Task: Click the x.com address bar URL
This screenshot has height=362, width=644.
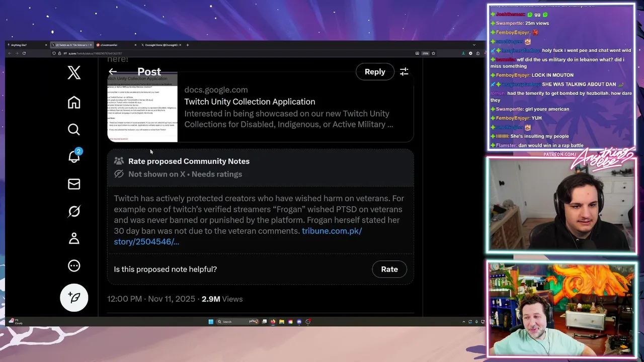Action: click(x=95, y=53)
